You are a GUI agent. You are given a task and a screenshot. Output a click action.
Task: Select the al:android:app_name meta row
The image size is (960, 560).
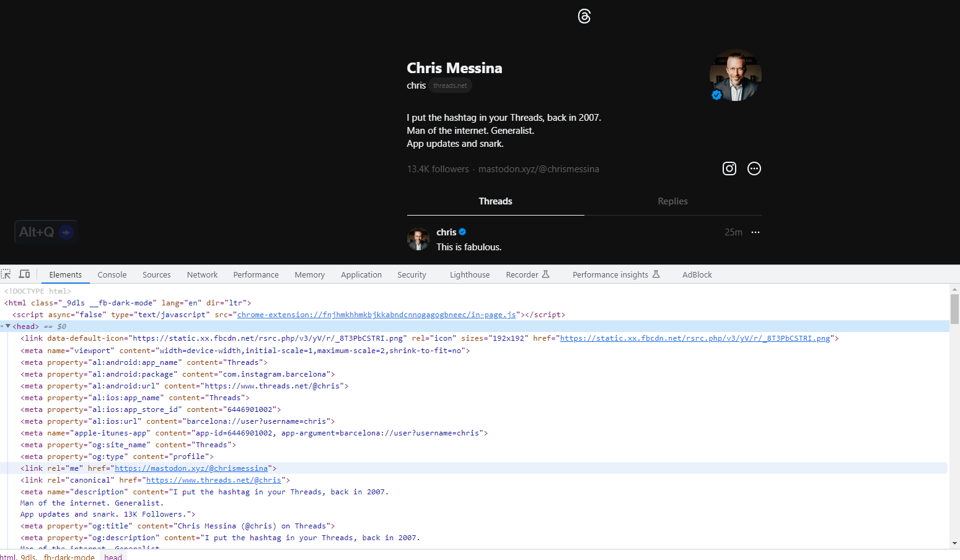pos(474,362)
